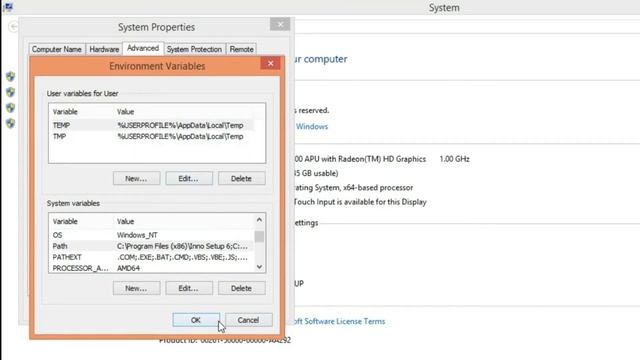Click second shield icon in System sidebar
This screenshot has height=360, width=640.
[10, 92]
